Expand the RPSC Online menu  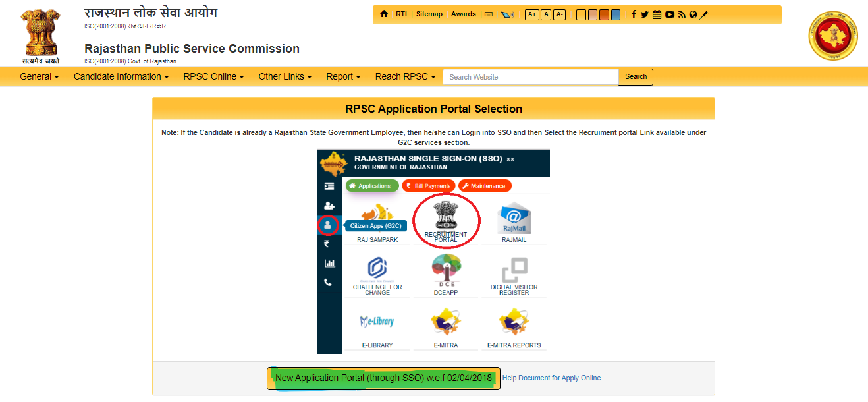pyautogui.click(x=214, y=76)
